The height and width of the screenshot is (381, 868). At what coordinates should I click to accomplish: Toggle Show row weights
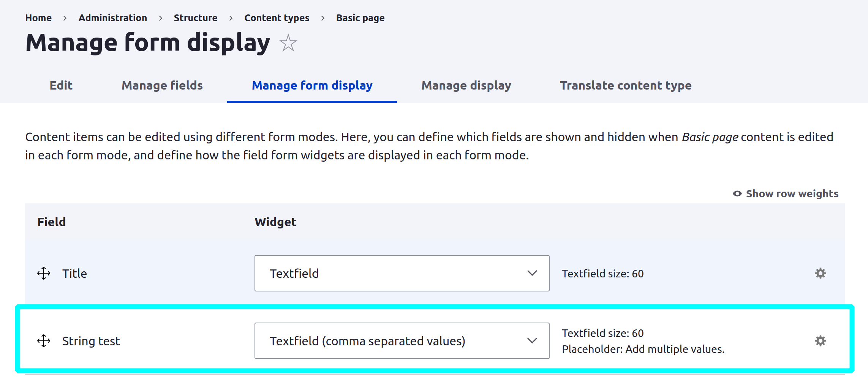tap(792, 194)
